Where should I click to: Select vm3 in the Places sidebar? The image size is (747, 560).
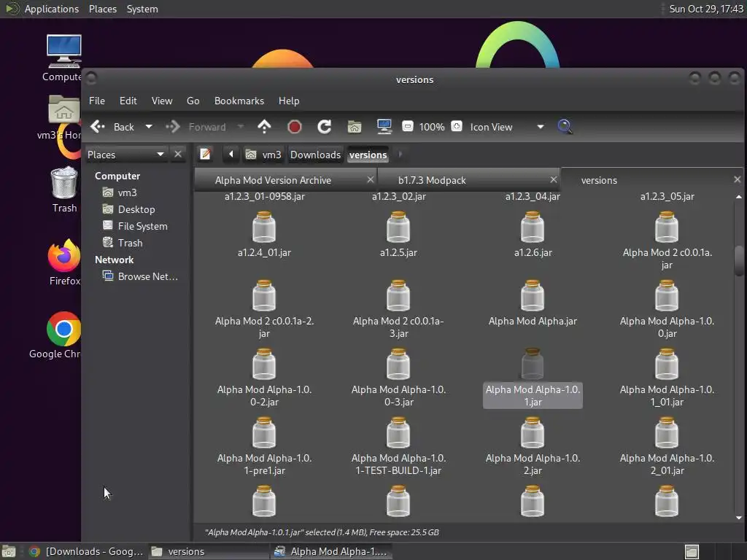(127, 192)
